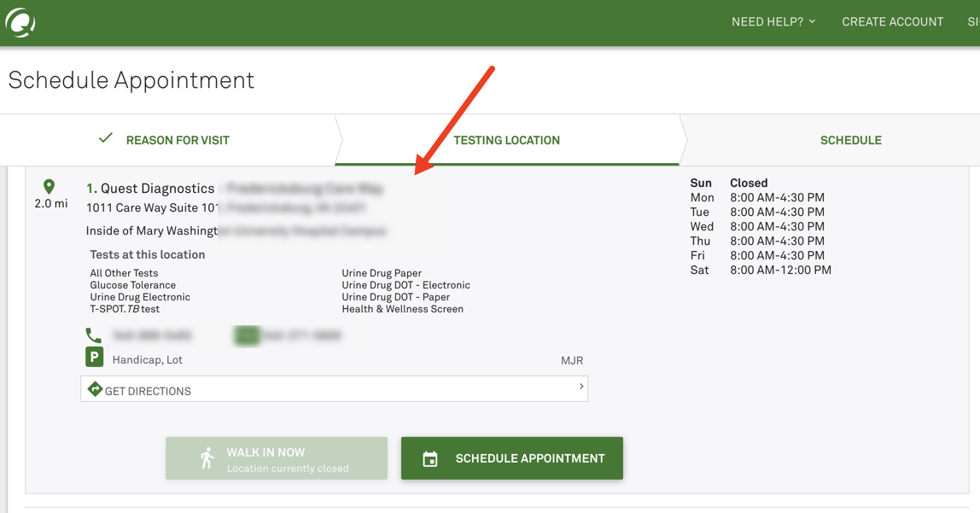Screen dimensions: 980x513
Task: Open the Need Help? dropdown menu
Action: tap(773, 22)
